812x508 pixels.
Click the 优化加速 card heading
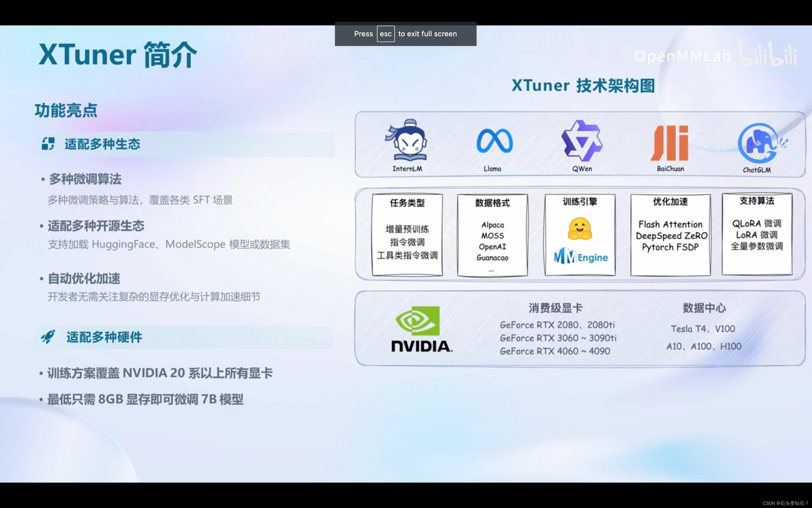(670, 202)
